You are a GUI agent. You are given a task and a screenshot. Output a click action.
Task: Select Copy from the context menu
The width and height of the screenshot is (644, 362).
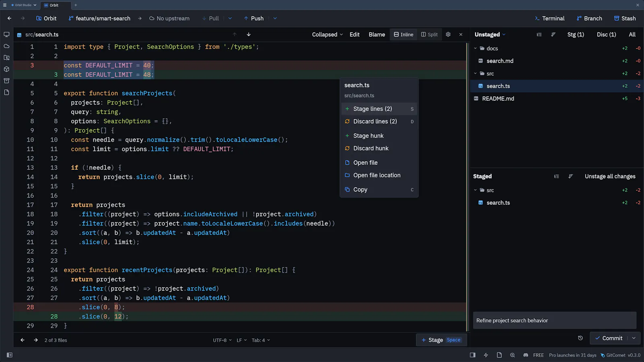379,190
